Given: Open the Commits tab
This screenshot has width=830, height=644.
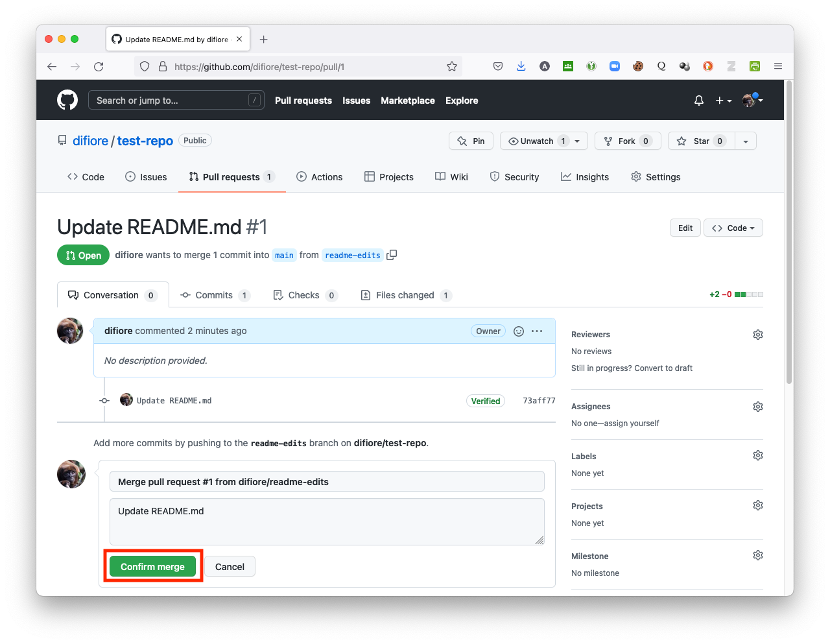Looking at the screenshot, I should 213,295.
